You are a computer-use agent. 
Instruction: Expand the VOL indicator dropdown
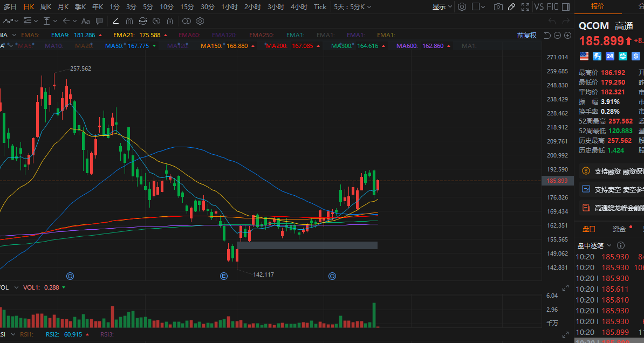[16, 287]
